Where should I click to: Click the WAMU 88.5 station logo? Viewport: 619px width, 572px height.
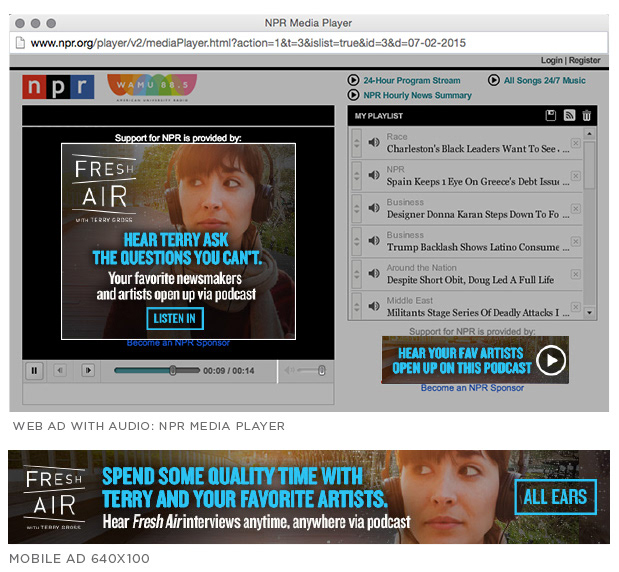pyautogui.click(x=152, y=87)
